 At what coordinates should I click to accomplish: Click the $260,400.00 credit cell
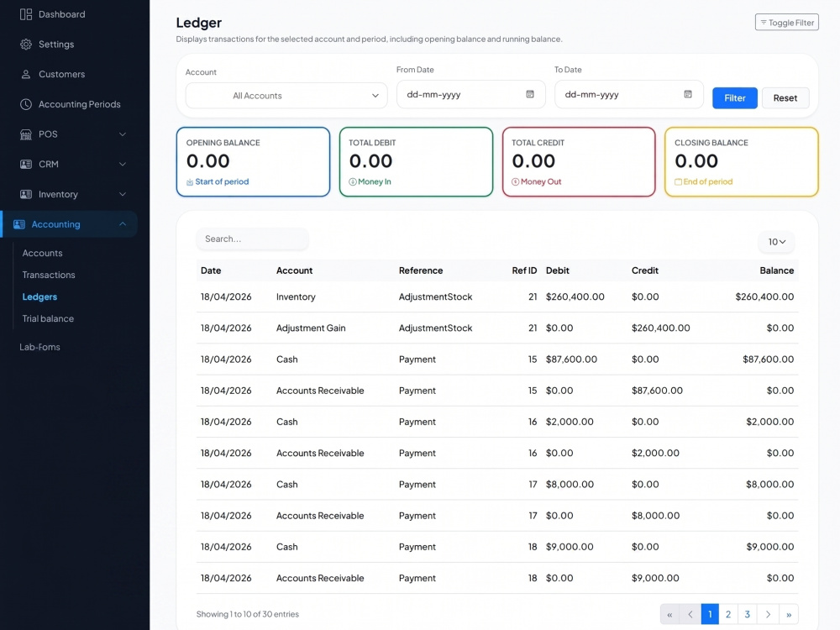pyautogui.click(x=660, y=328)
